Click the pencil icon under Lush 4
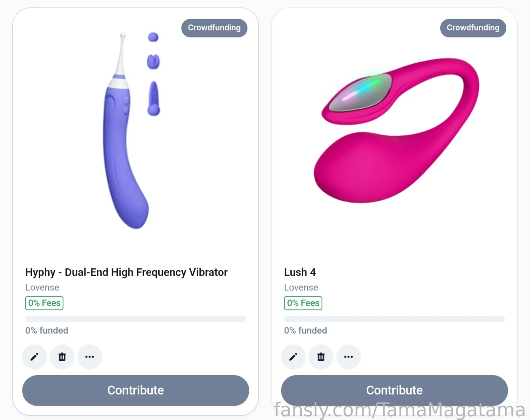530x420 pixels. 293,357
